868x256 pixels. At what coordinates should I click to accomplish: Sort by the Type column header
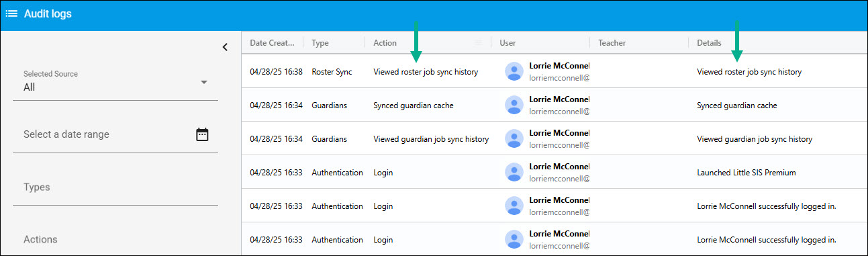click(x=320, y=43)
